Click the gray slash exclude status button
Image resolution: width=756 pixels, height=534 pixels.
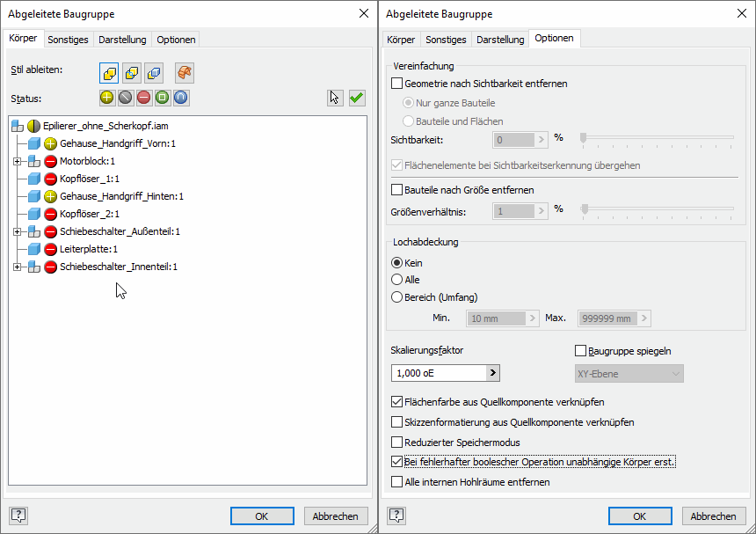click(125, 98)
